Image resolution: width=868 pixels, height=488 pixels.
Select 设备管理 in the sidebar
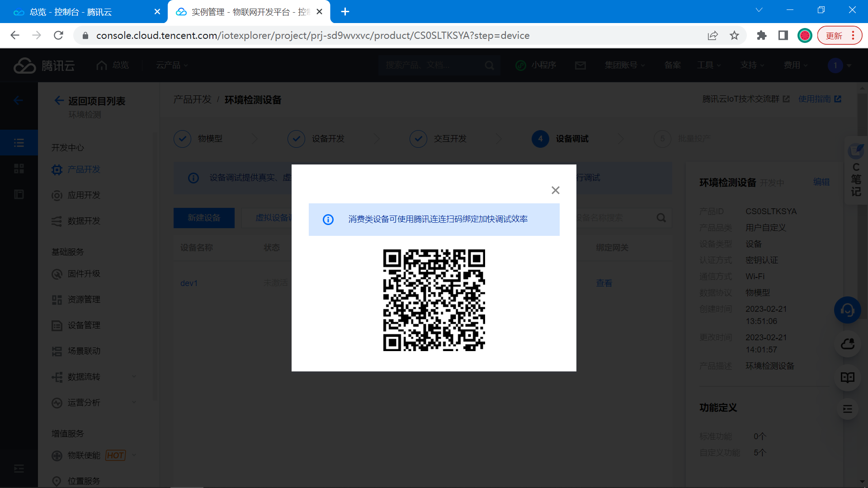(84, 325)
